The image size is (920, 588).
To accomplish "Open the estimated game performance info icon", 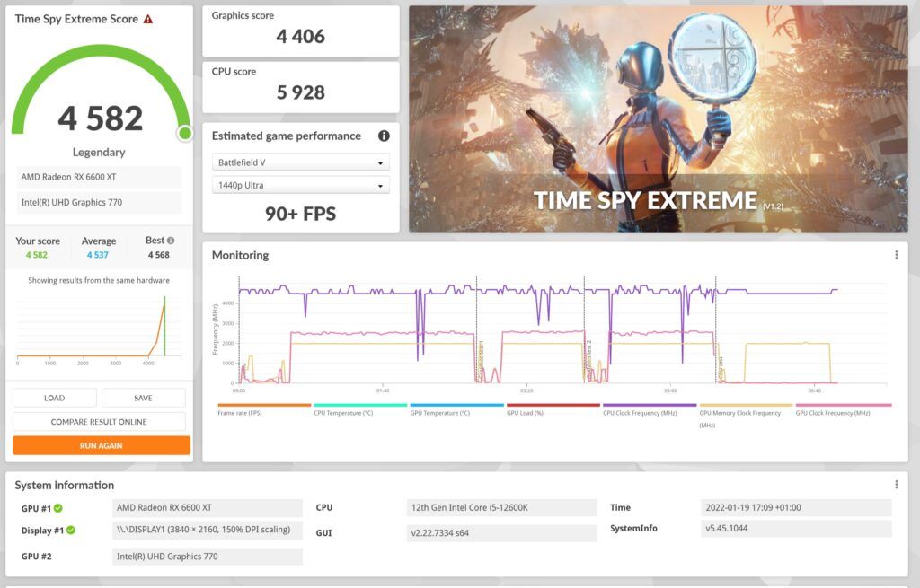I will coord(384,136).
